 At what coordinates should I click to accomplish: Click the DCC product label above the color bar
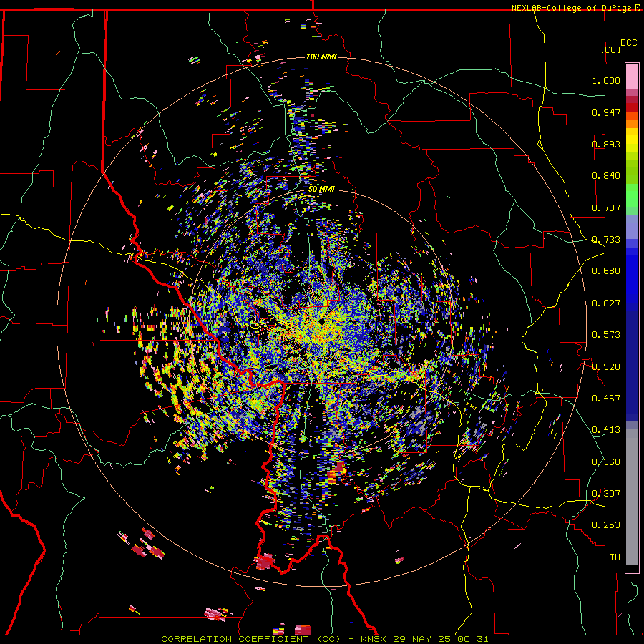click(x=628, y=43)
